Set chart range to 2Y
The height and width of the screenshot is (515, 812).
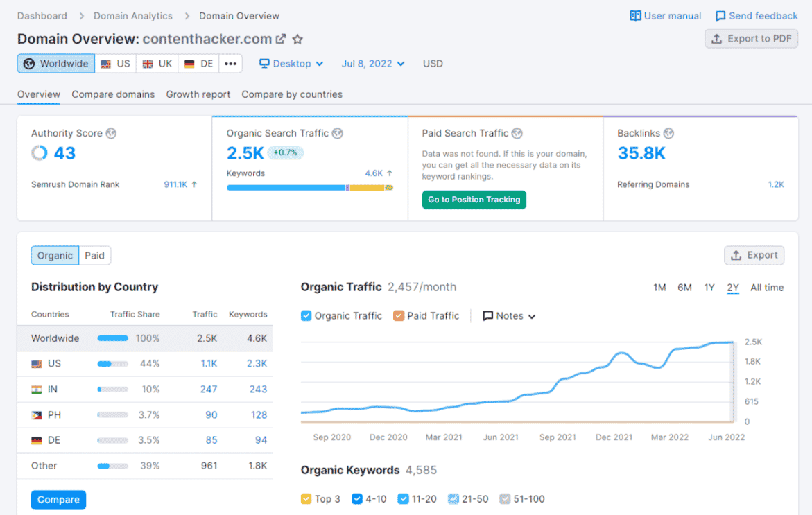(x=733, y=288)
